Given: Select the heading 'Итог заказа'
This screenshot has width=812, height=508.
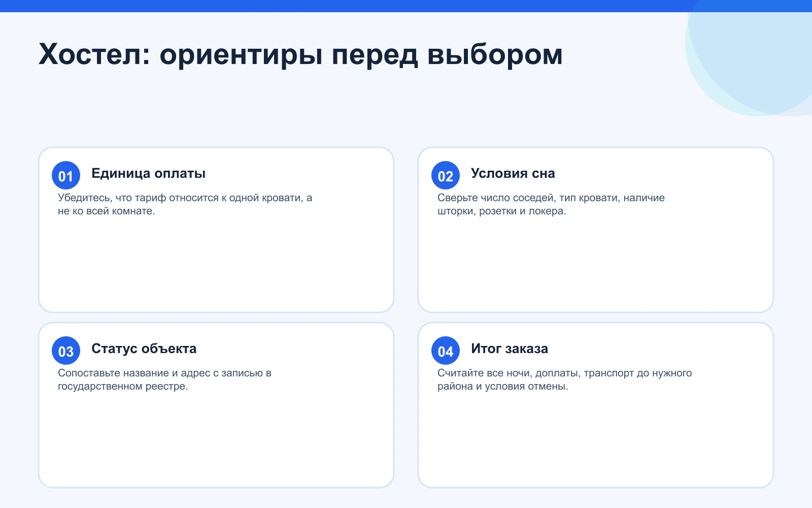Looking at the screenshot, I should (x=510, y=349).
